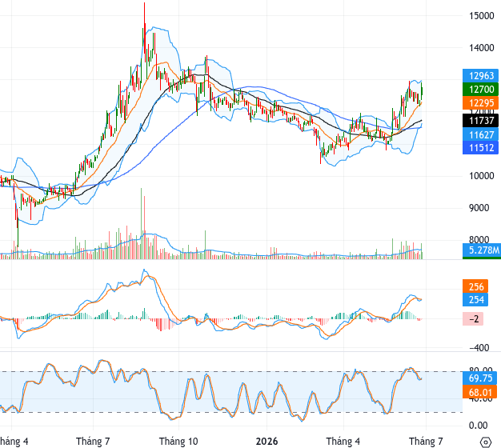This screenshot has height=448, width=501.
Task: Click the 2026 time axis label
Action: point(267,442)
